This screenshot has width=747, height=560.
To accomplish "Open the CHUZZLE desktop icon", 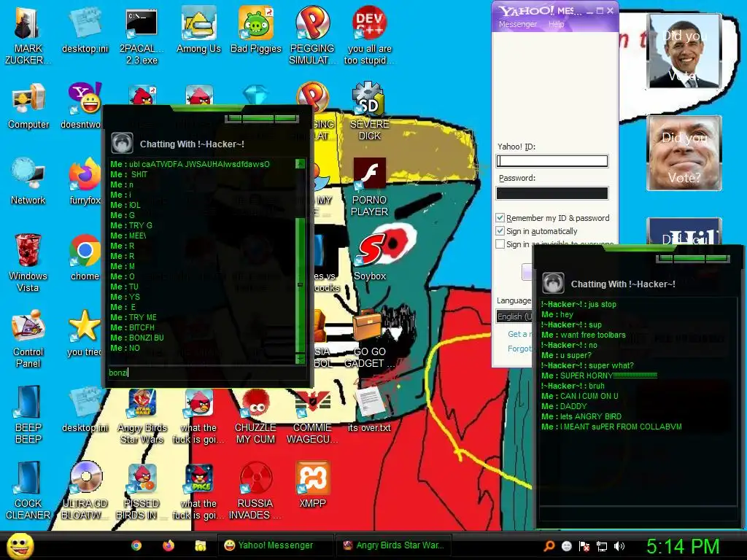I will pyautogui.click(x=256, y=415).
